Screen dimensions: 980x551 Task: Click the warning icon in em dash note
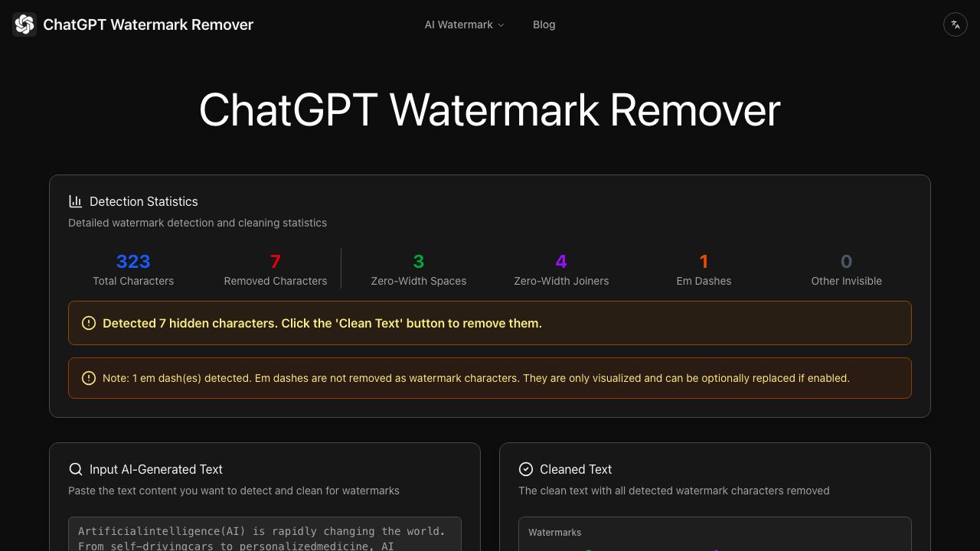click(89, 378)
